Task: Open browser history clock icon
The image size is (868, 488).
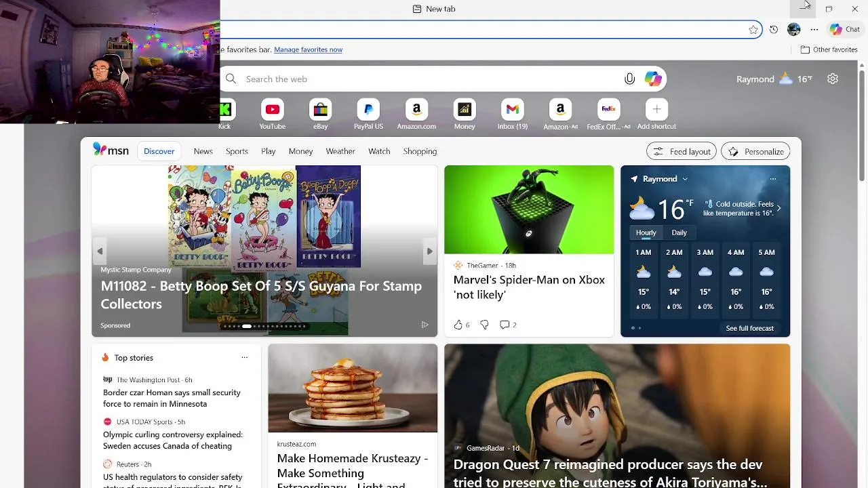Action: coord(774,29)
